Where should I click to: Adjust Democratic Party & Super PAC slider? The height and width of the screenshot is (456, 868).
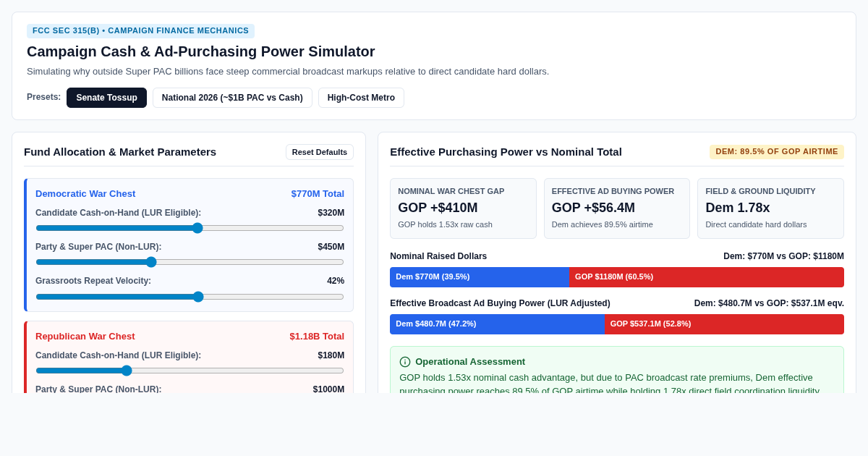190,262
